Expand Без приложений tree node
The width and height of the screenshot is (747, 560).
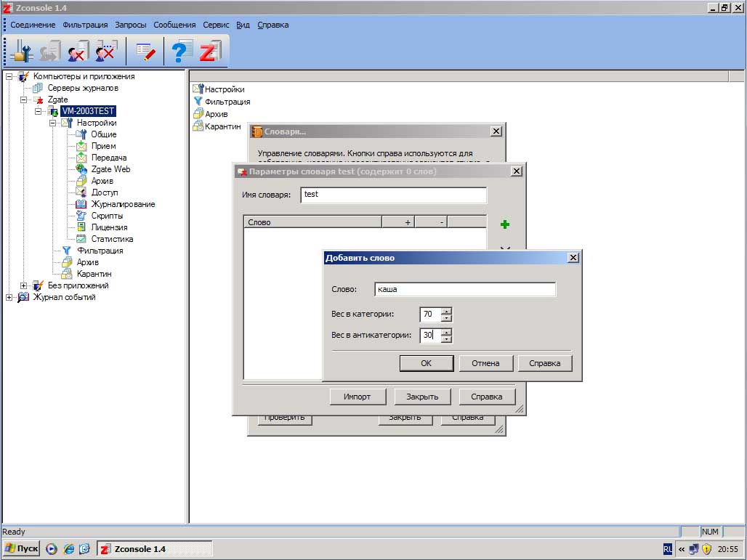click(x=23, y=285)
